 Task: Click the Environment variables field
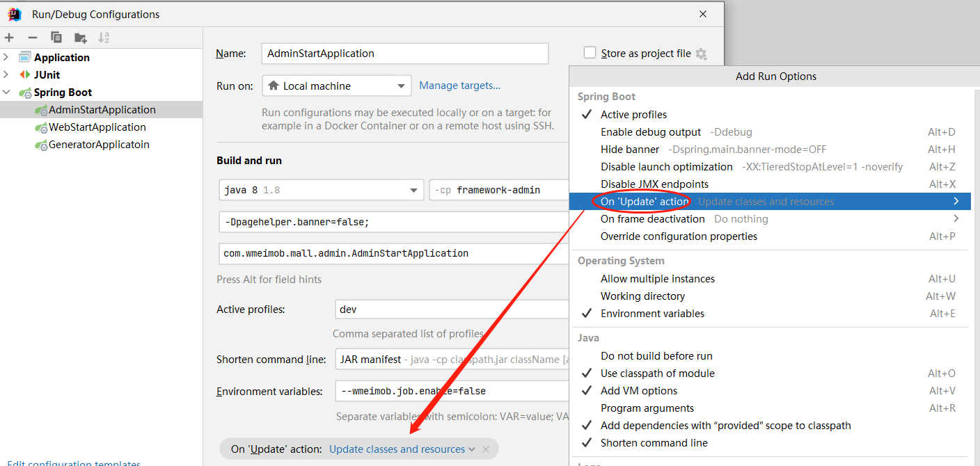pos(452,391)
